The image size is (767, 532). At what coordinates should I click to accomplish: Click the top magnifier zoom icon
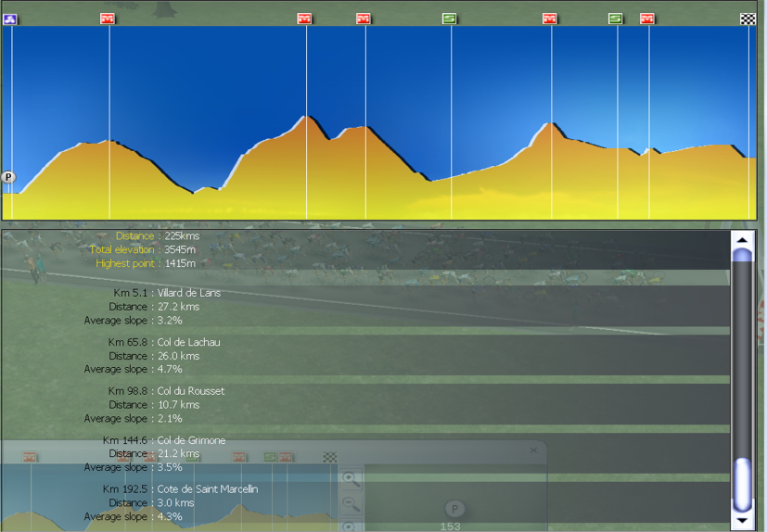click(350, 478)
